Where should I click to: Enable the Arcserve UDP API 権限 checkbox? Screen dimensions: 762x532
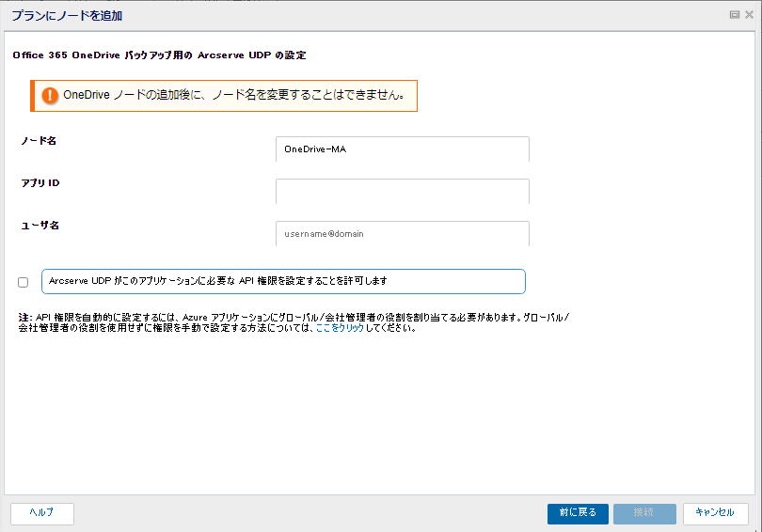(x=23, y=282)
